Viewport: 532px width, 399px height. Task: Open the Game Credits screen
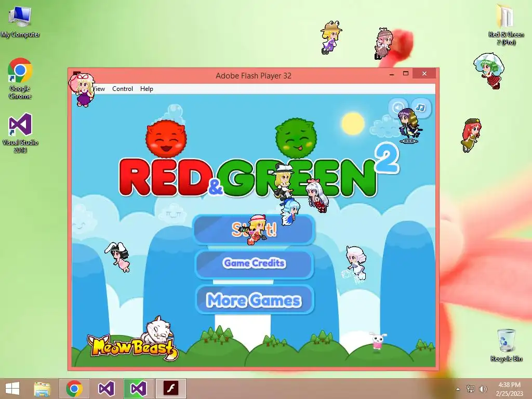tap(254, 263)
